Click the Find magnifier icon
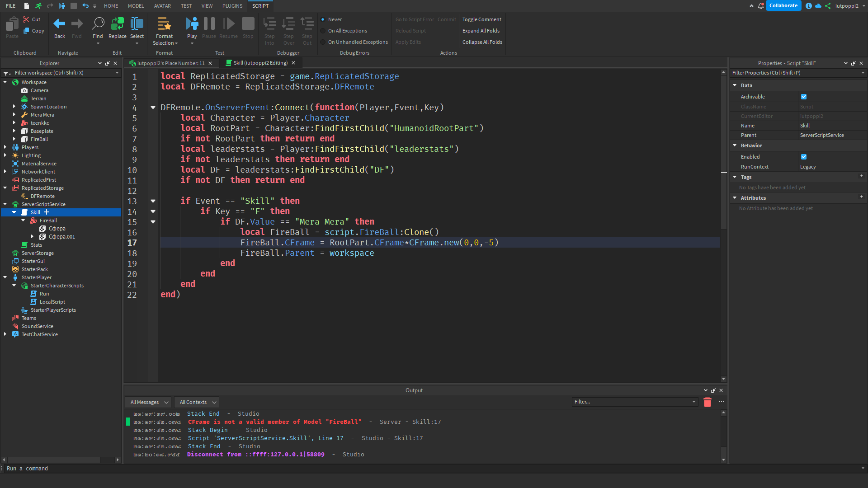The width and height of the screenshot is (868, 488). [x=98, y=24]
